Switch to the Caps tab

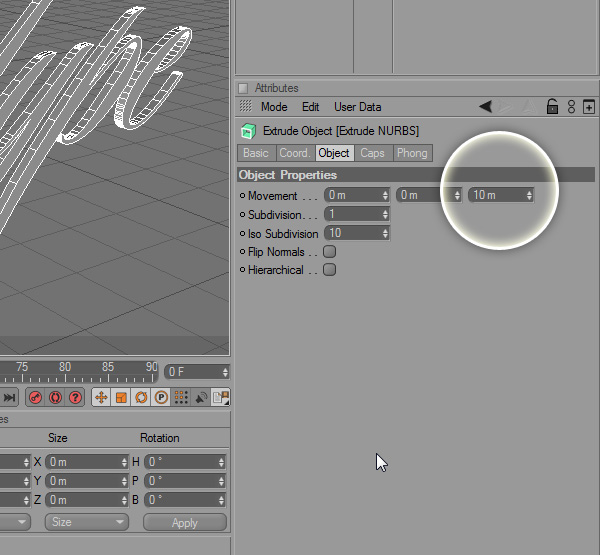[x=372, y=153]
